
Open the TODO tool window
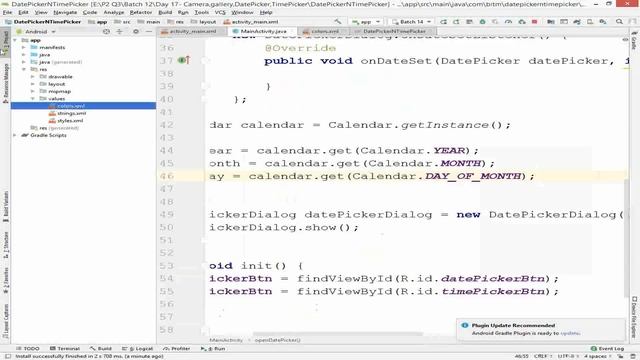click(x=28, y=349)
